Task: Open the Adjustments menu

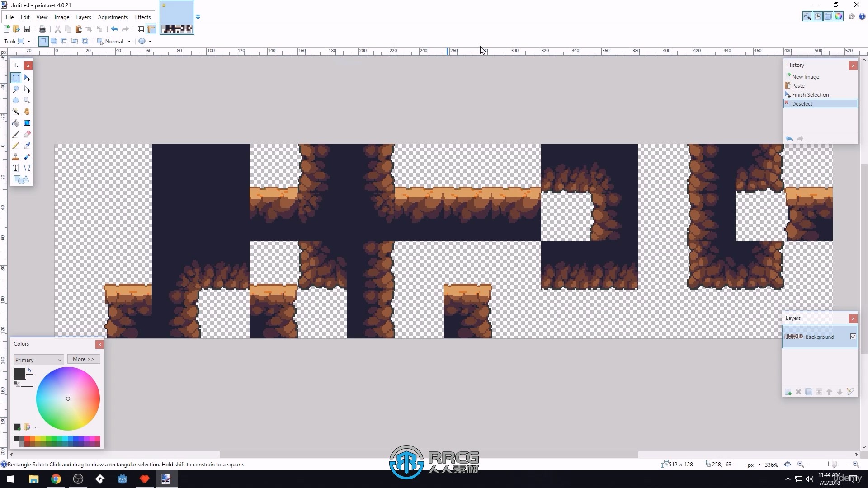Action: pyautogui.click(x=113, y=17)
